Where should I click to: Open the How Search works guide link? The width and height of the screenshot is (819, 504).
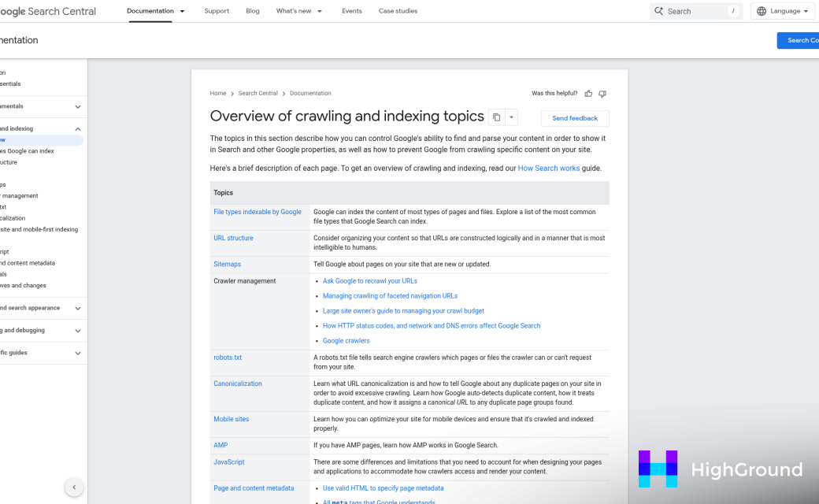[x=548, y=168]
